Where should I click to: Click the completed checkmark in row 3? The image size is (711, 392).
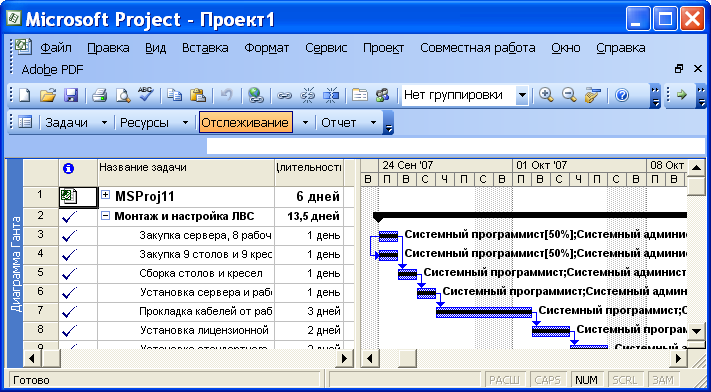[69, 236]
